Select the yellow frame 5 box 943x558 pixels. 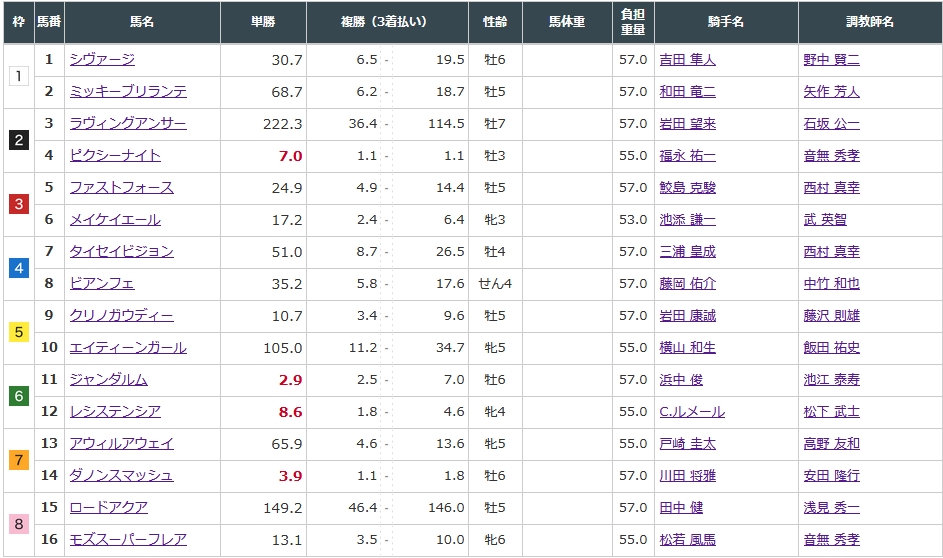pos(19,332)
